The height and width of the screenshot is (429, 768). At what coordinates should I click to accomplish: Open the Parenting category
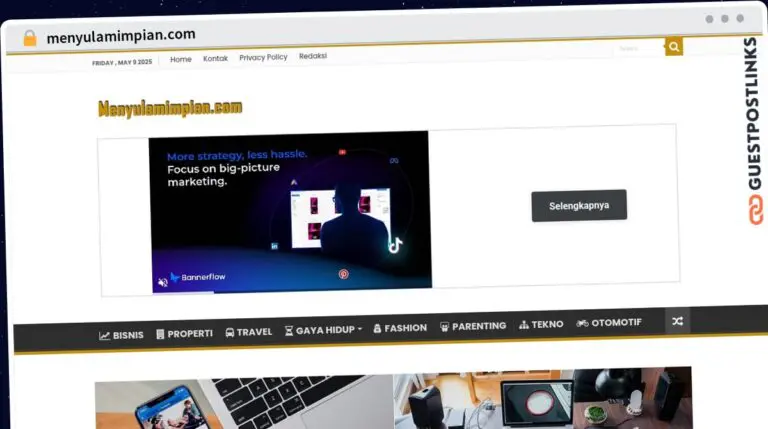coord(473,326)
